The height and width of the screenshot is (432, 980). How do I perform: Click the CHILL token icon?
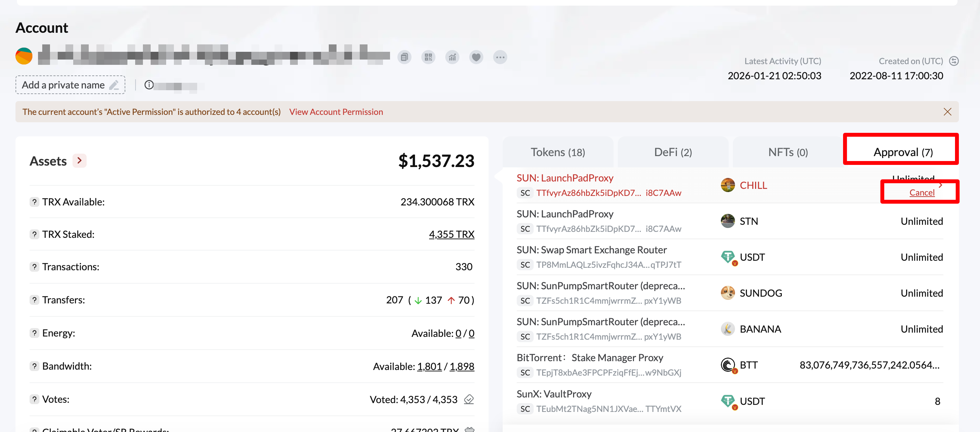click(x=727, y=185)
